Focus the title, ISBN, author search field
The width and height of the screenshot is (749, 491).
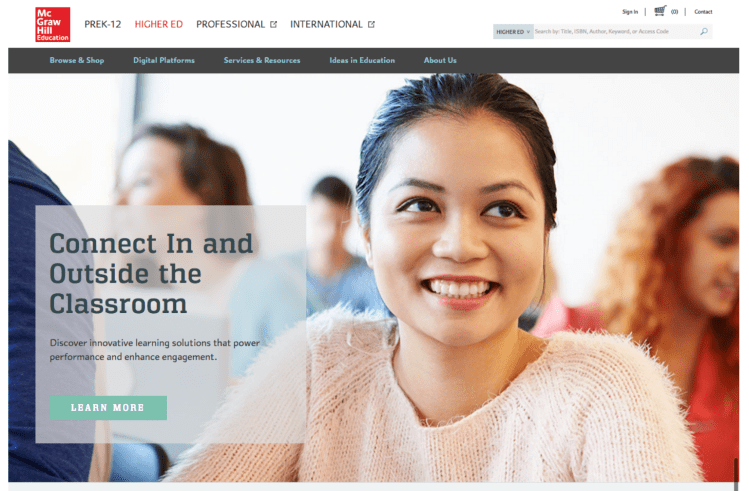616,32
